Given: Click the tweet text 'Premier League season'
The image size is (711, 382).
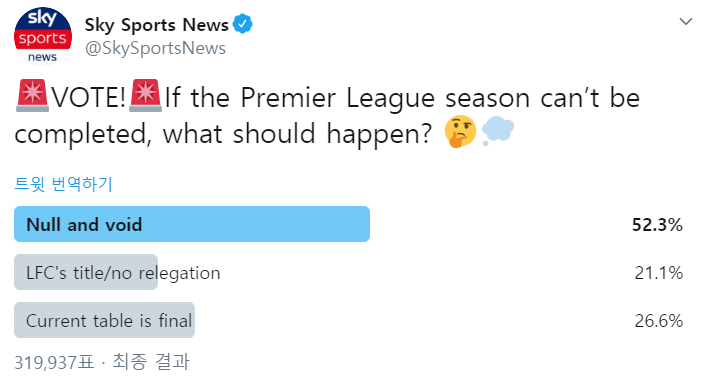Looking at the screenshot, I should pyautogui.click(x=385, y=98).
